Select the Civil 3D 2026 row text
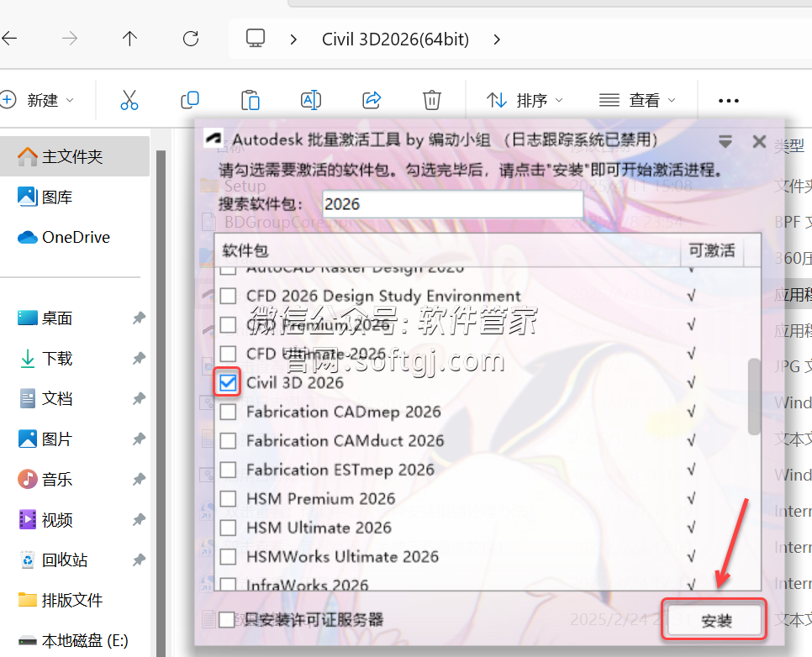812x657 pixels. coord(295,383)
